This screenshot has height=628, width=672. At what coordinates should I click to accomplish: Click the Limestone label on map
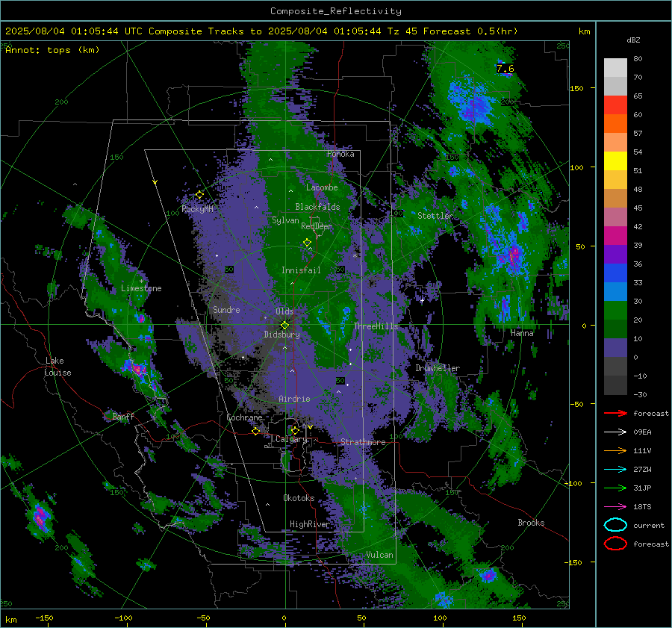[141, 288]
